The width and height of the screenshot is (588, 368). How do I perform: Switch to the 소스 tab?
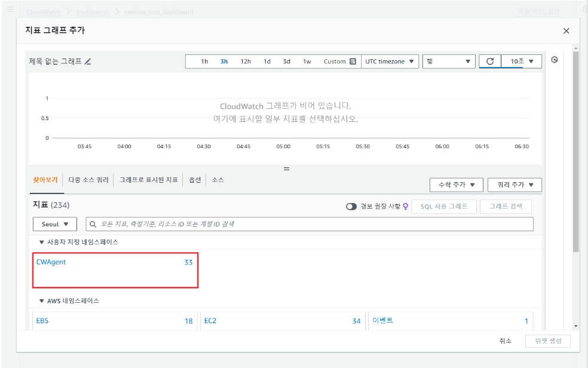218,180
